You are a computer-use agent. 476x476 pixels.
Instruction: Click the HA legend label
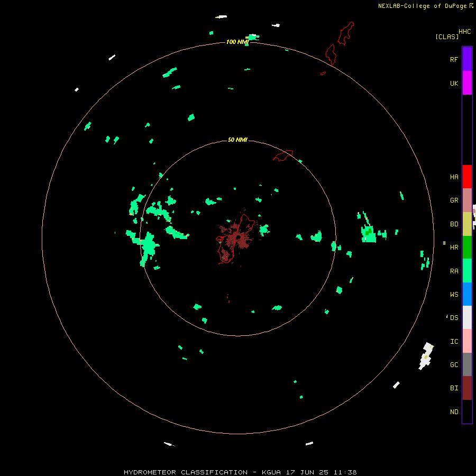tap(454, 177)
